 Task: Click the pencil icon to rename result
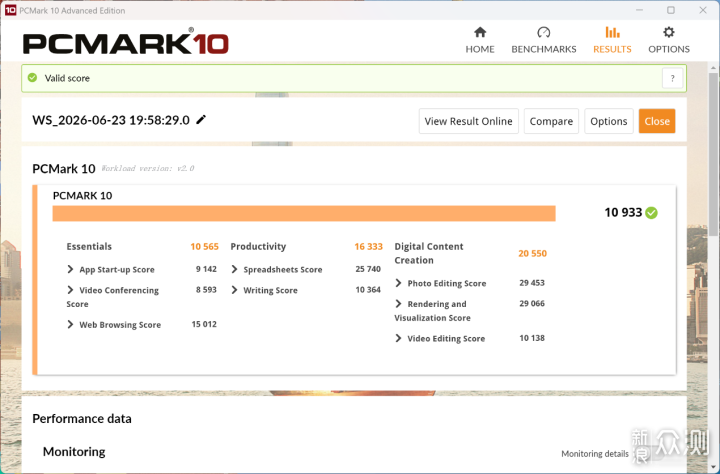coord(201,120)
